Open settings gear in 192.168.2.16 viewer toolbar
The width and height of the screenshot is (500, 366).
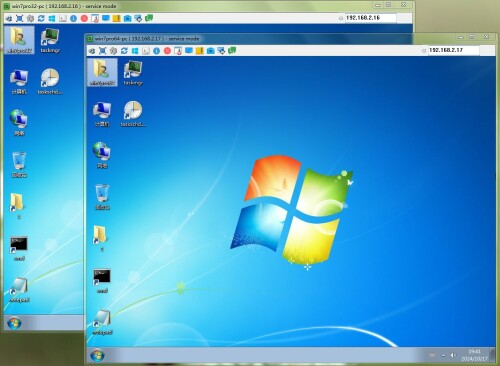click(30, 18)
